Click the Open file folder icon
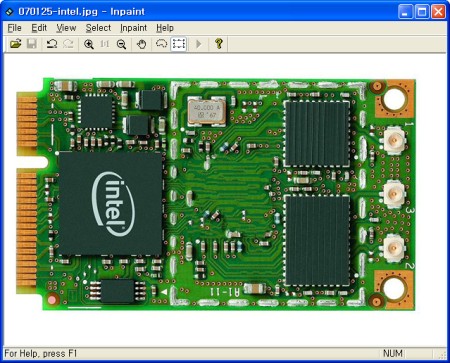The height and width of the screenshot is (363, 450). (15, 44)
